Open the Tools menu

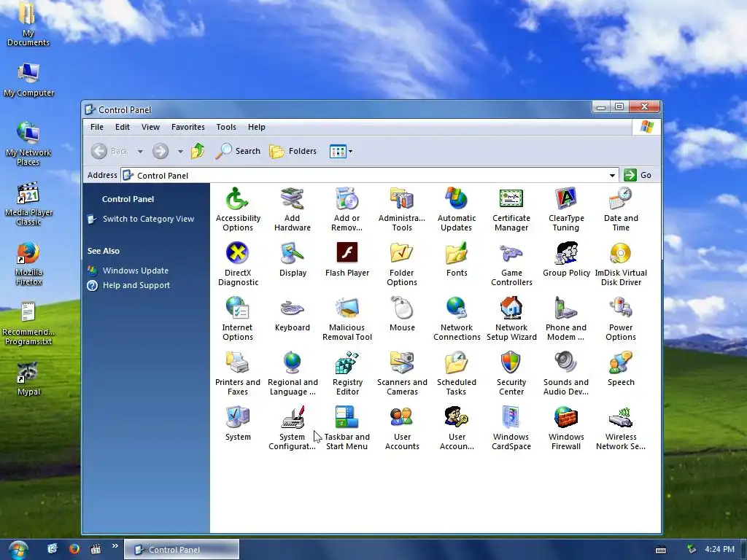(x=226, y=127)
